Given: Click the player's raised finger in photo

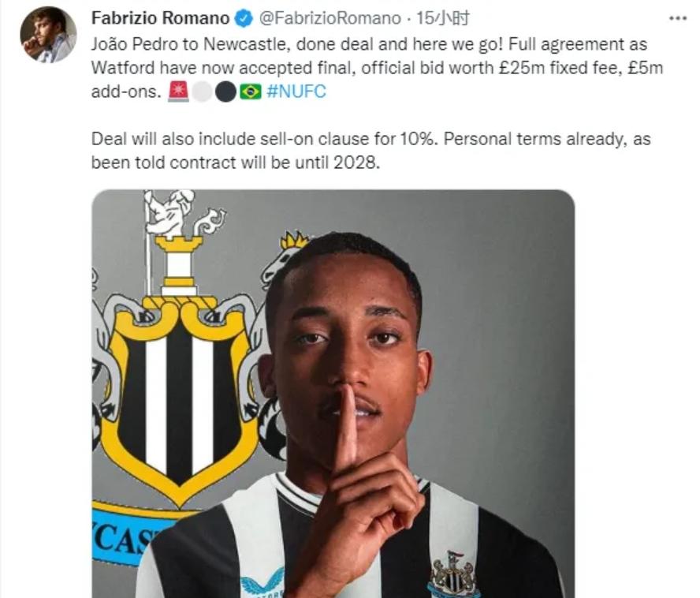Looking at the screenshot, I should [x=346, y=425].
